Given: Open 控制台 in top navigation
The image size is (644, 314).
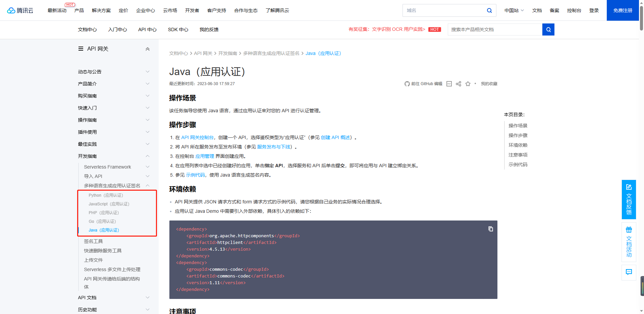Looking at the screenshot, I should click(574, 10).
